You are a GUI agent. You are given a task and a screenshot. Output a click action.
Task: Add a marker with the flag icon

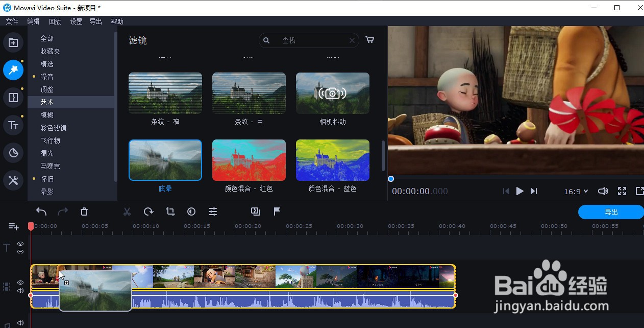pyautogui.click(x=277, y=212)
